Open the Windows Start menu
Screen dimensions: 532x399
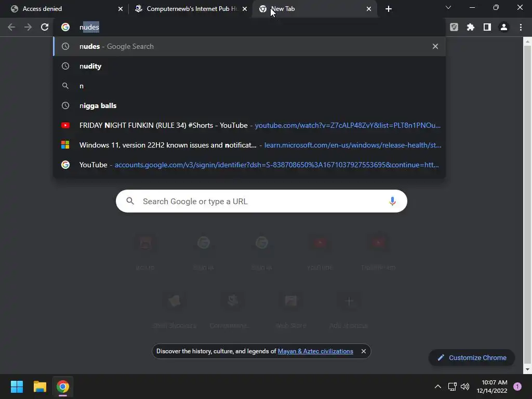(17, 387)
